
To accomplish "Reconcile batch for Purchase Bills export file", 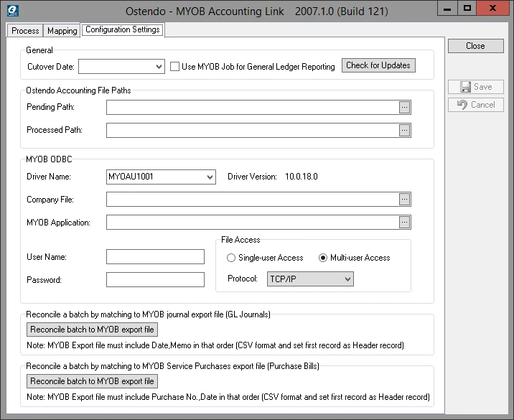I will 92,381.
